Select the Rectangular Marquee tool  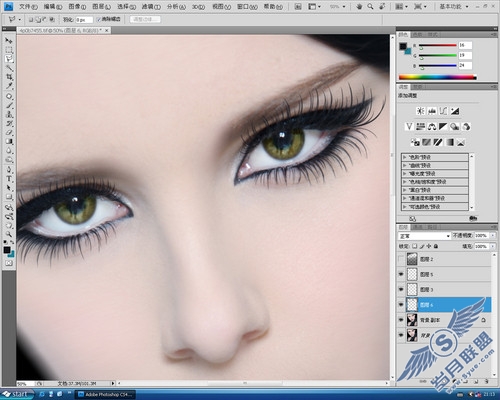pyautogui.click(x=9, y=50)
